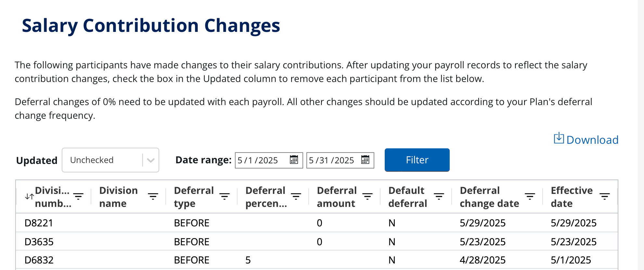Open filter menu for Division name column
The height and width of the screenshot is (270, 644).
pyautogui.click(x=153, y=196)
